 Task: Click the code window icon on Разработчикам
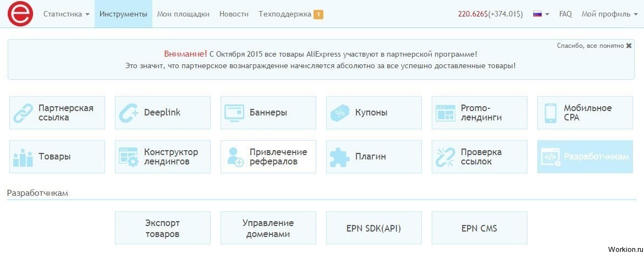(551, 157)
